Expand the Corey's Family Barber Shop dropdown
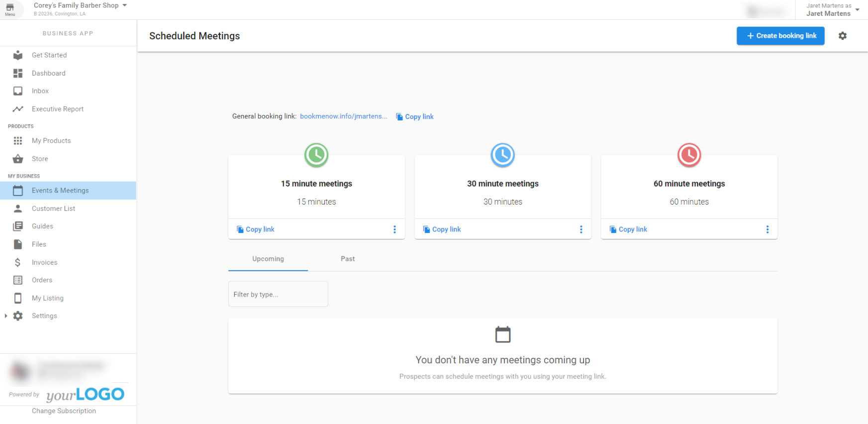868x424 pixels. pos(124,5)
